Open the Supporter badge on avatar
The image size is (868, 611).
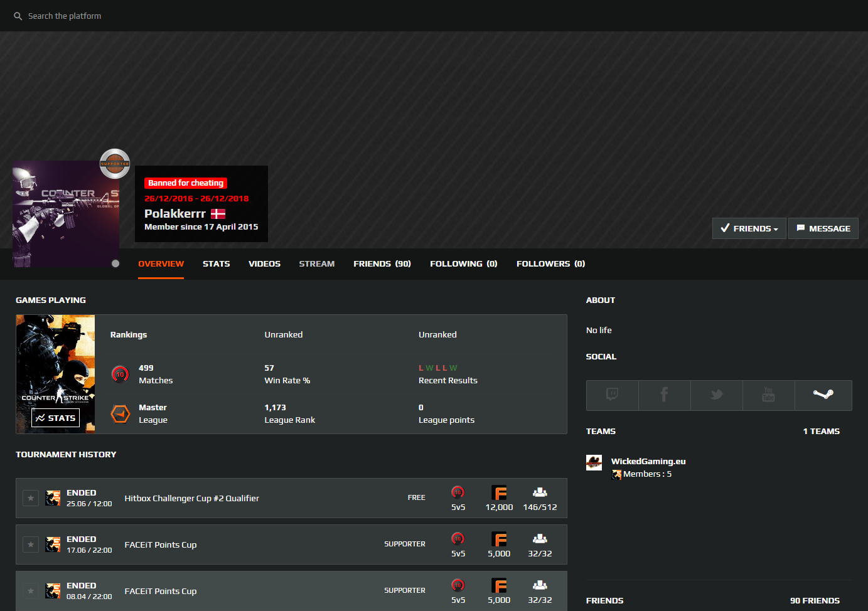coord(115,164)
